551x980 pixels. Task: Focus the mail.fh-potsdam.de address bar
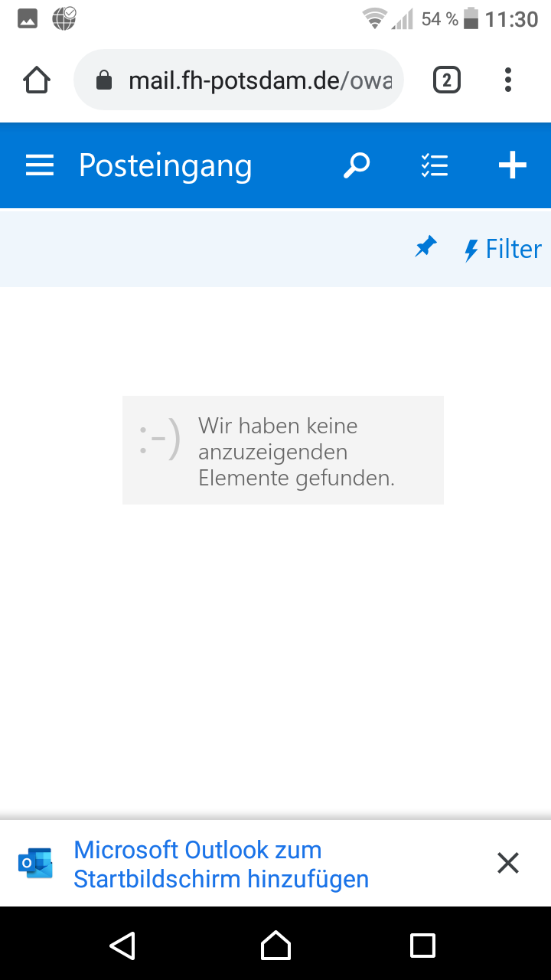point(259,80)
